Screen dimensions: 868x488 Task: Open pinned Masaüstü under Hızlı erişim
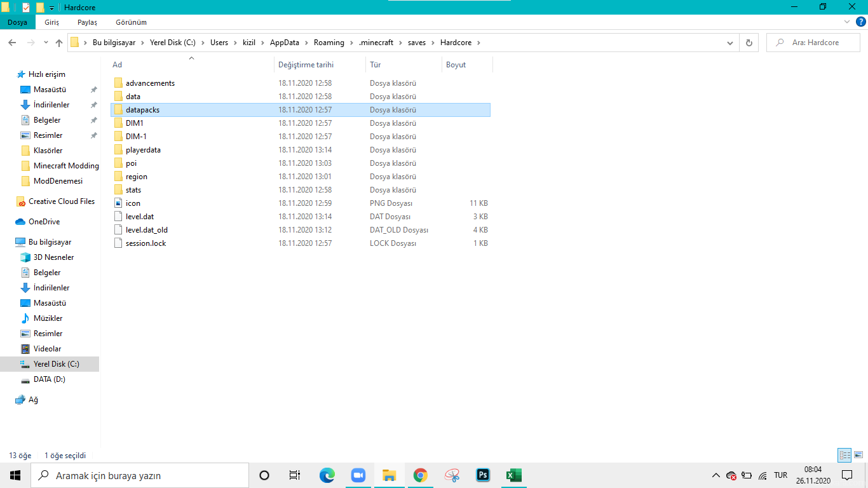click(50, 90)
